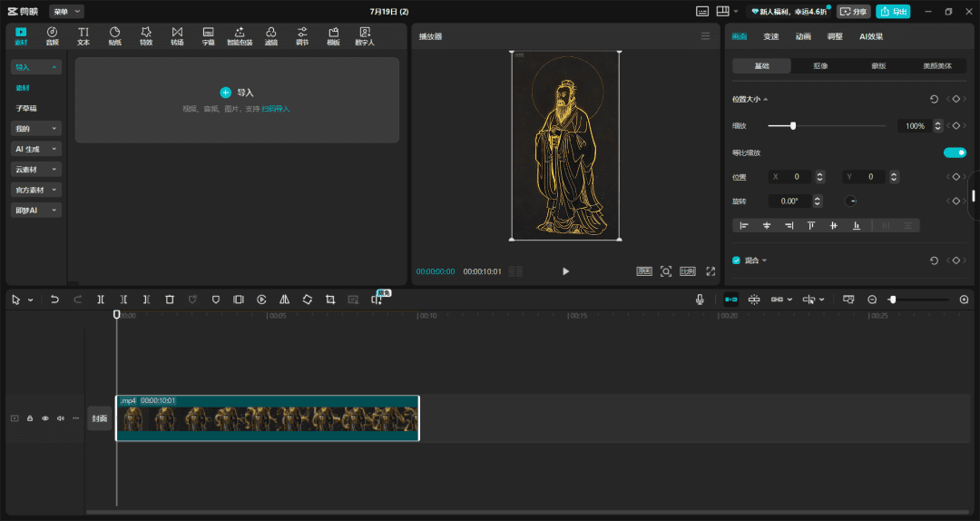
Task: Select the 抠像 cutout sub-tab
Action: (x=820, y=65)
